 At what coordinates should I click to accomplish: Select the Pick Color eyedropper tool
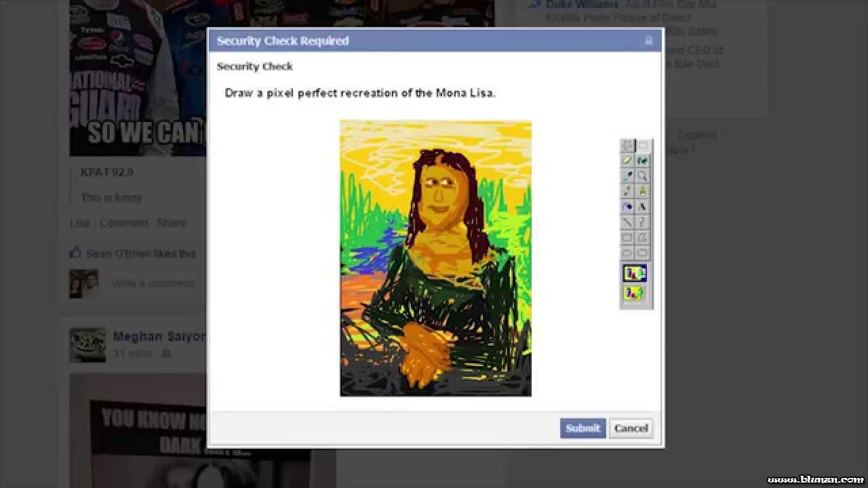coord(627,176)
